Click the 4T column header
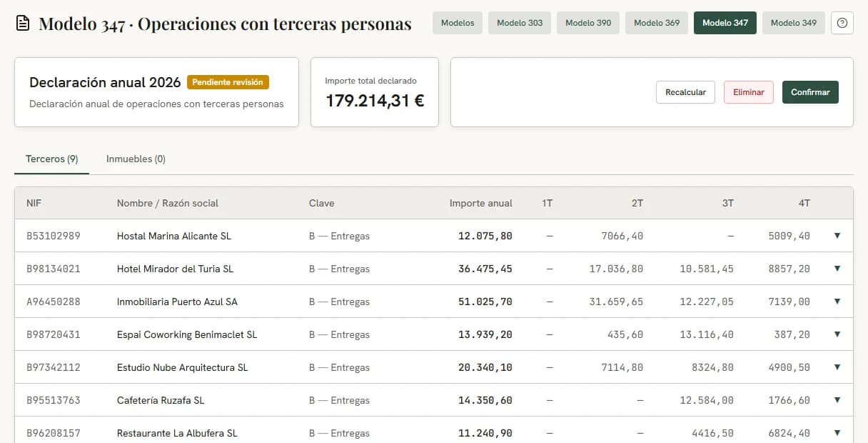 pyautogui.click(x=804, y=203)
